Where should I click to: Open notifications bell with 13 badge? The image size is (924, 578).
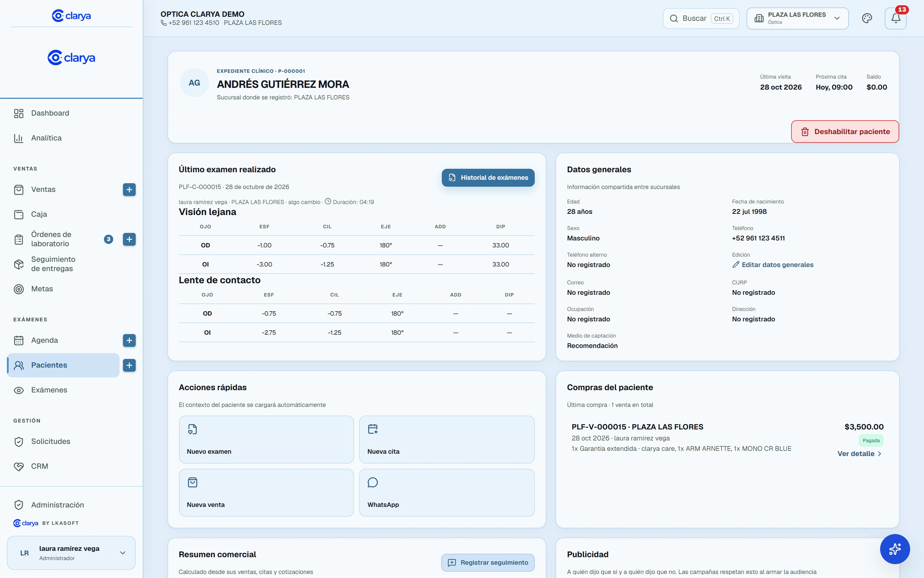click(896, 18)
